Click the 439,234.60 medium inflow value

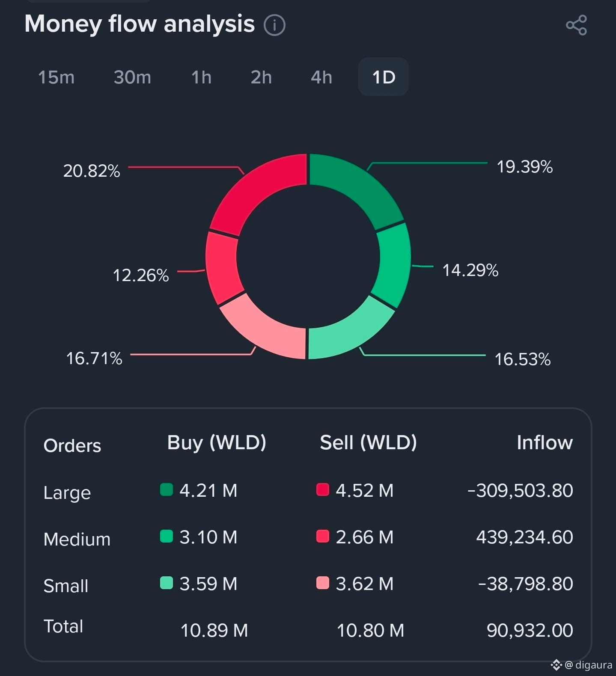click(524, 537)
